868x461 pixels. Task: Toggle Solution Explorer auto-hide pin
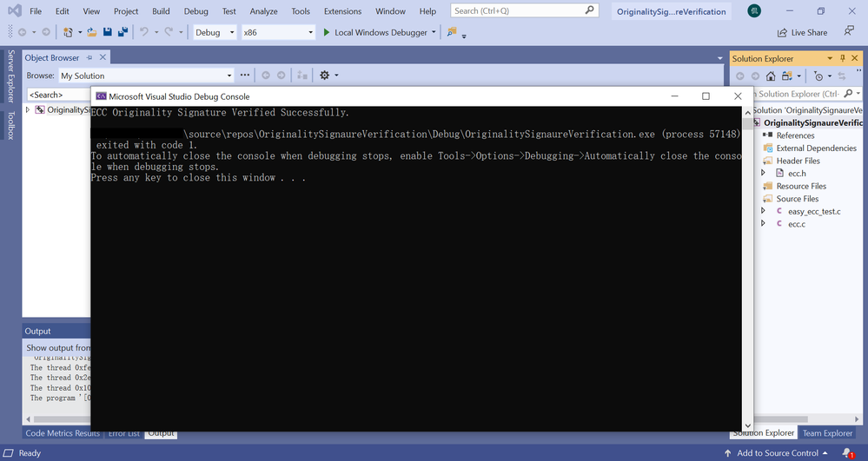tap(843, 58)
